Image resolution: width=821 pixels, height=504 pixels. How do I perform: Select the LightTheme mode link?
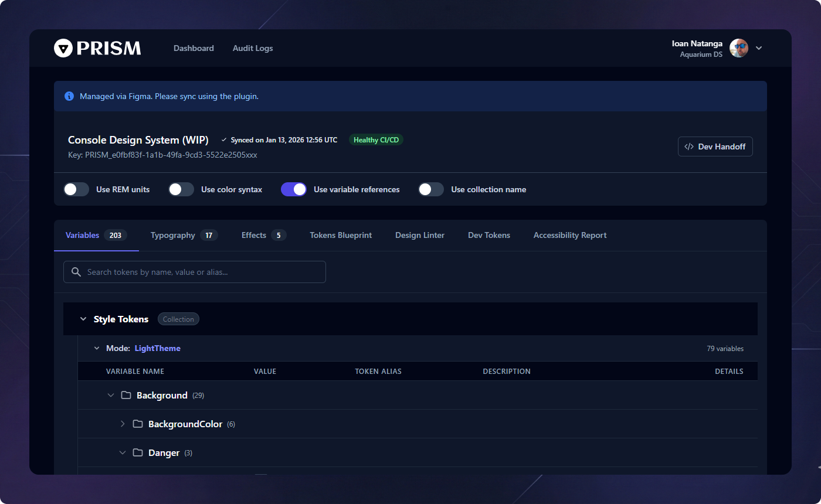(157, 348)
